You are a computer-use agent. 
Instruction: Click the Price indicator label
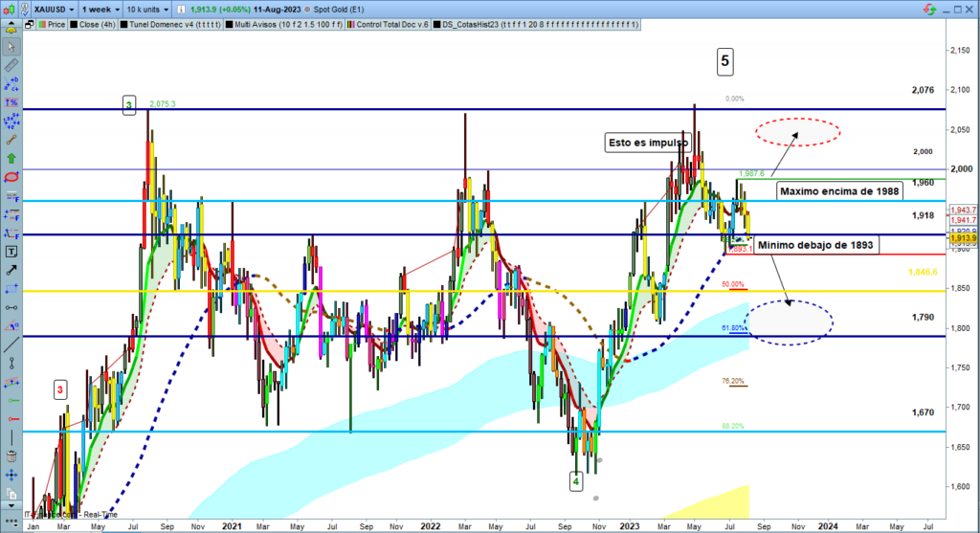(56, 25)
